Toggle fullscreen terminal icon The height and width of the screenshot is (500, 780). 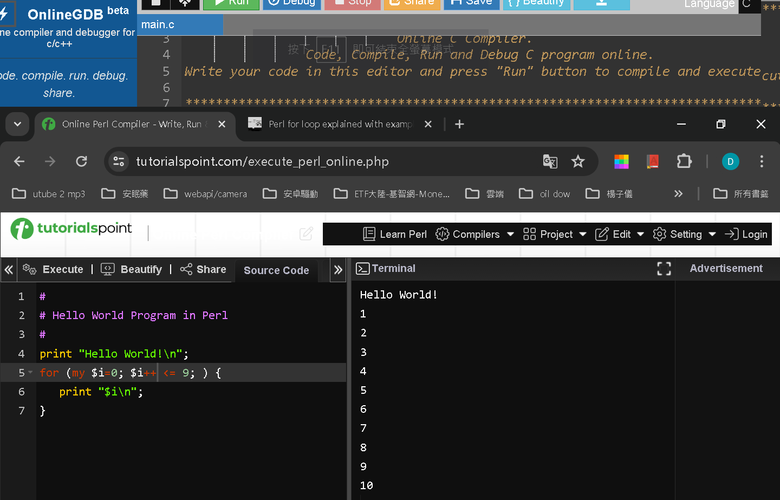[664, 269]
